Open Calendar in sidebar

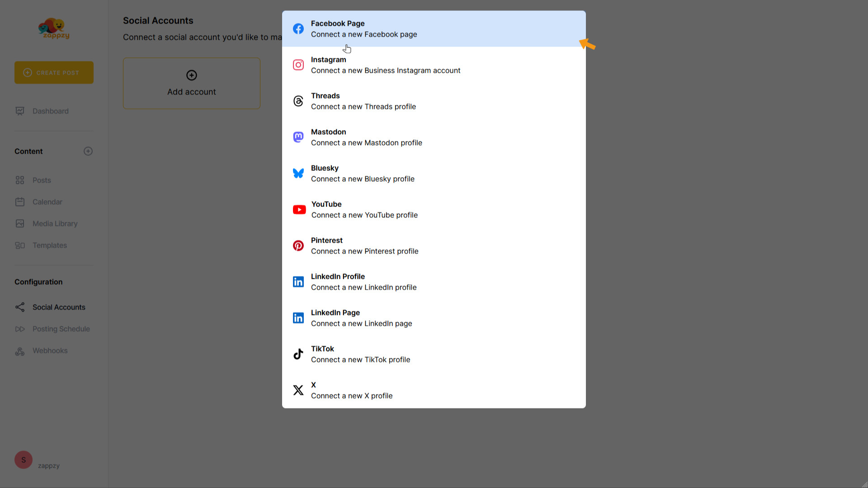[47, 202]
